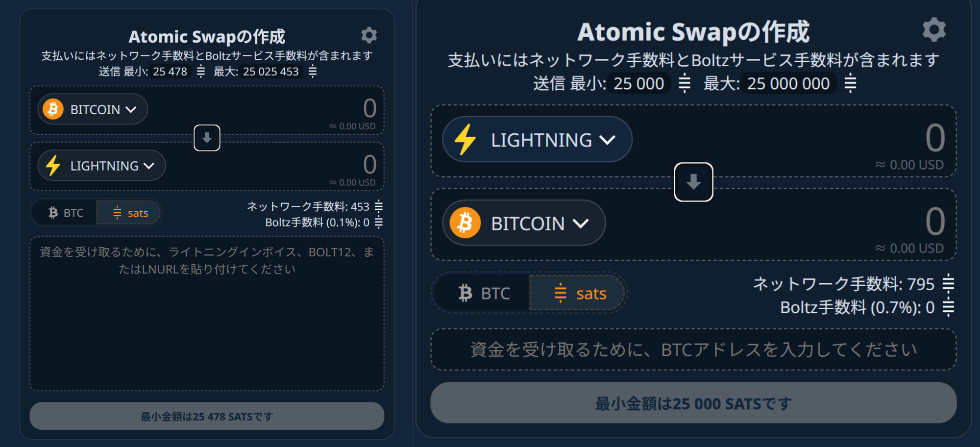Switch right panel denomination to BTC

pos(483,293)
